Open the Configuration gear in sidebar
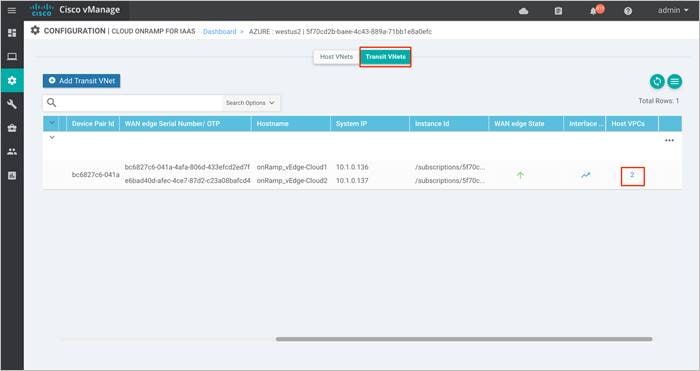 pyautogui.click(x=12, y=80)
